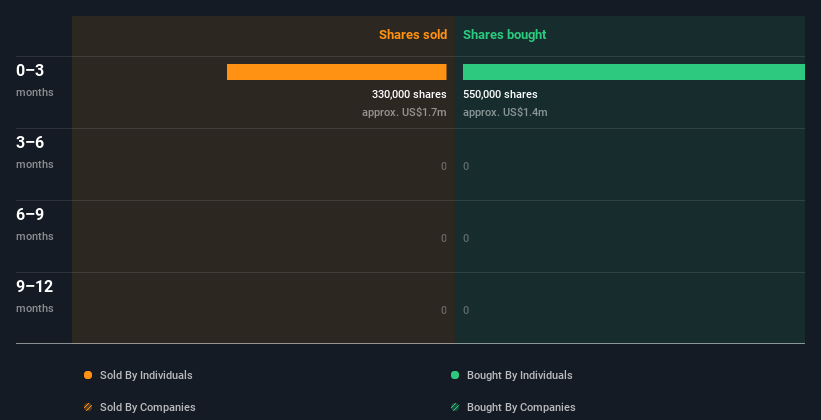Click the orange shares sold bar
The height and width of the screenshot is (420, 821).
[336, 72]
